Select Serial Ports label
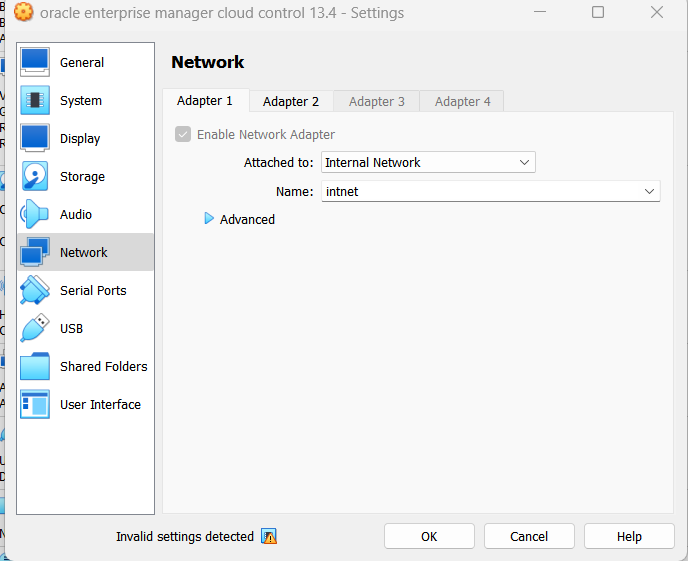 (93, 290)
